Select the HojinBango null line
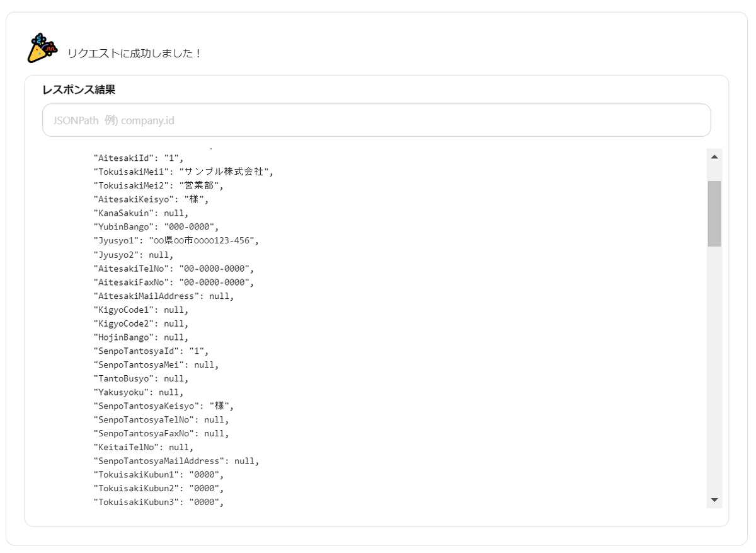Image resolution: width=756 pixels, height=553 pixels. (140, 337)
